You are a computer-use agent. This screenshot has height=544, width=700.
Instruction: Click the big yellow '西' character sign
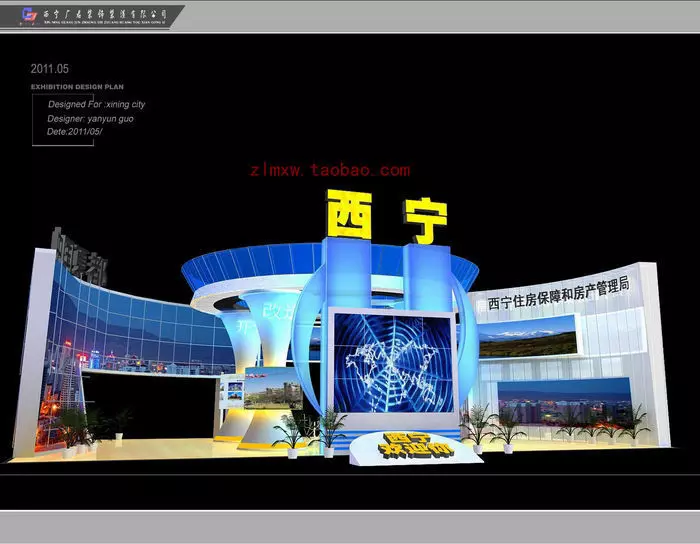349,214
